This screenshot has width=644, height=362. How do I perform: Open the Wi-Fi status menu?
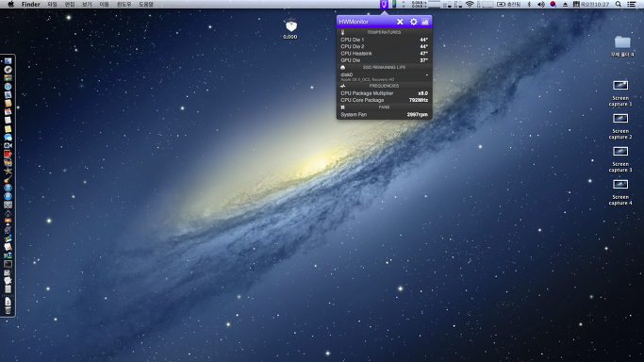(470, 4)
